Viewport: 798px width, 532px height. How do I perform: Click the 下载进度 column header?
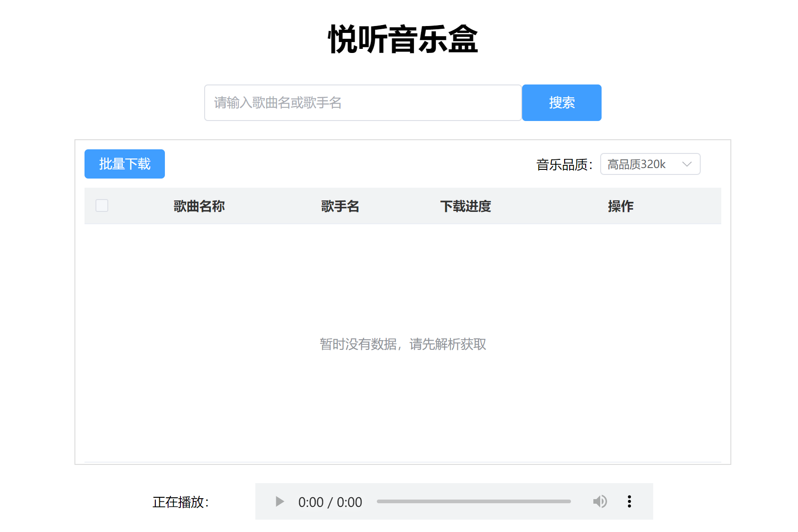coord(466,206)
